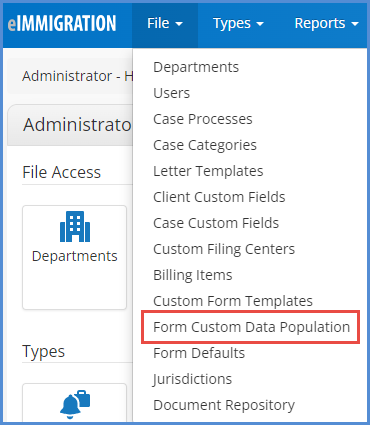This screenshot has width=370, height=425.
Task: Select Document Repository menu item
Action: click(x=224, y=405)
